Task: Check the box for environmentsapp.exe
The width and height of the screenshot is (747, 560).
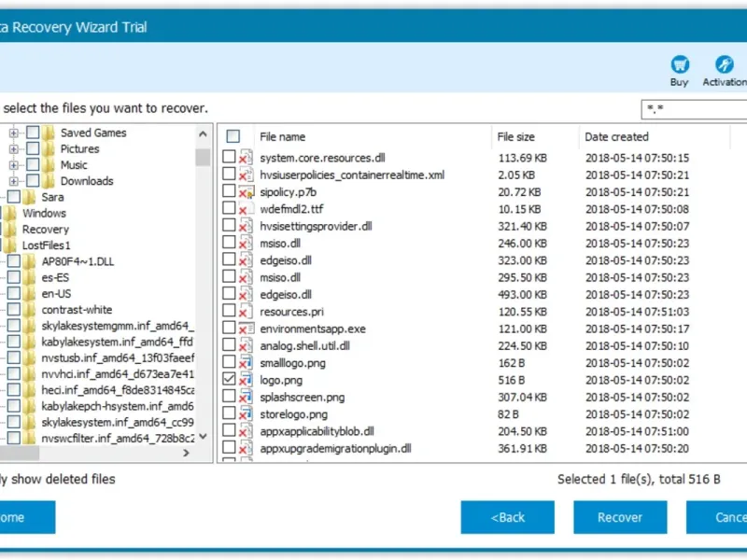Action: [229, 328]
